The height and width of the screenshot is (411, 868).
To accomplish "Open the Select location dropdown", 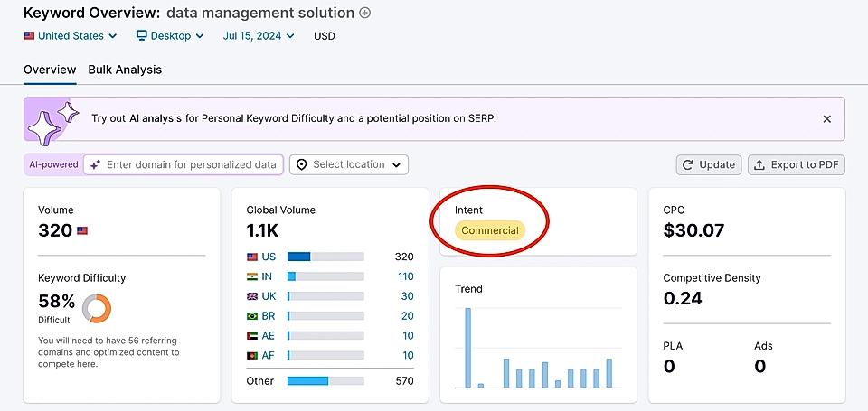I will [349, 164].
